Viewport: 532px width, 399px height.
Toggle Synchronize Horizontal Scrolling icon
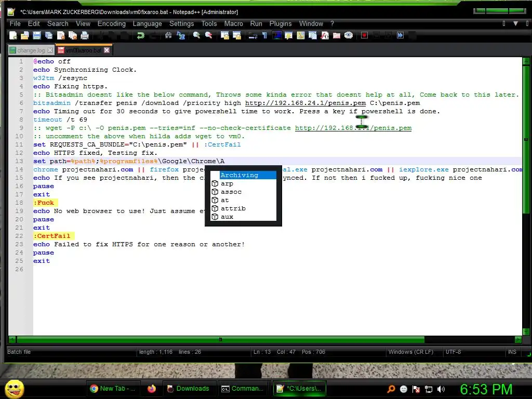pos(237,35)
